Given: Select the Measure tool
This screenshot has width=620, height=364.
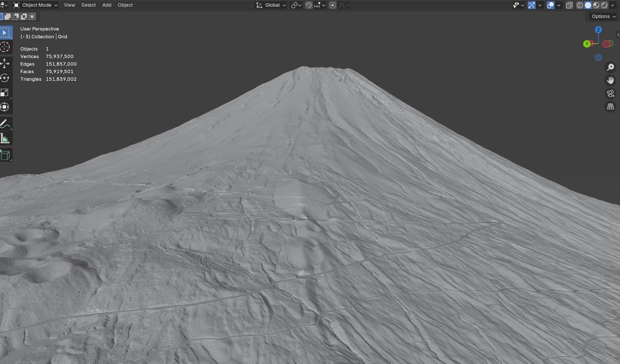Looking at the screenshot, I should click(5, 138).
